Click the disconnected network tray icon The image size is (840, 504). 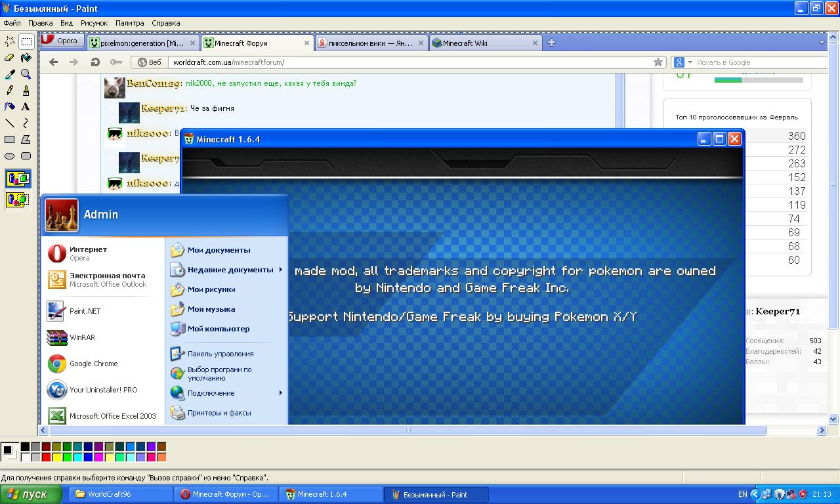coord(791,494)
